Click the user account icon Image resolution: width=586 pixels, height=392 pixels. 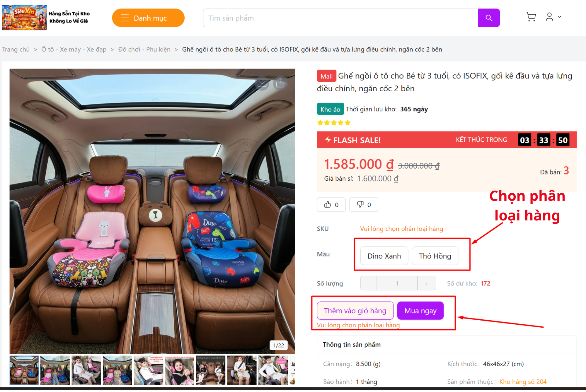click(549, 17)
